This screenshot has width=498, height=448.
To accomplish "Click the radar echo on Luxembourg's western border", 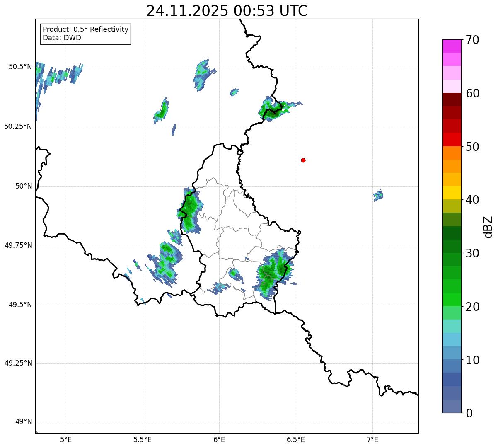I will (x=189, y=211).
